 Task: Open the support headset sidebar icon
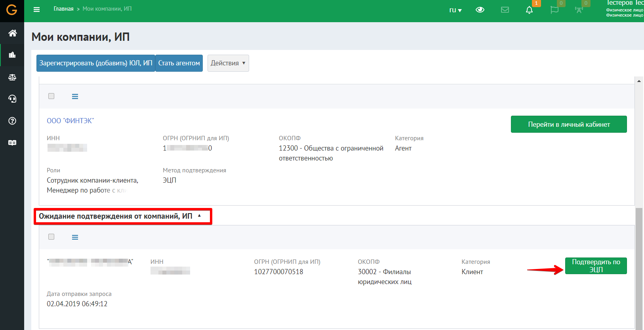12,99
